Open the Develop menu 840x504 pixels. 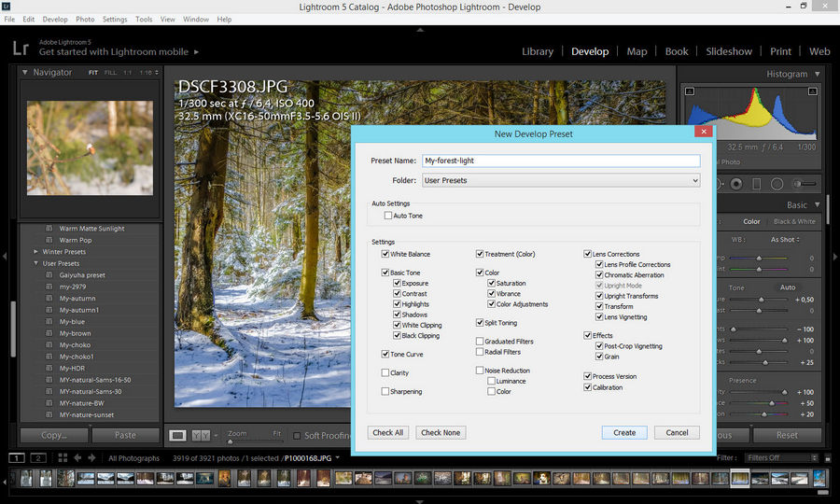[55, 20]
